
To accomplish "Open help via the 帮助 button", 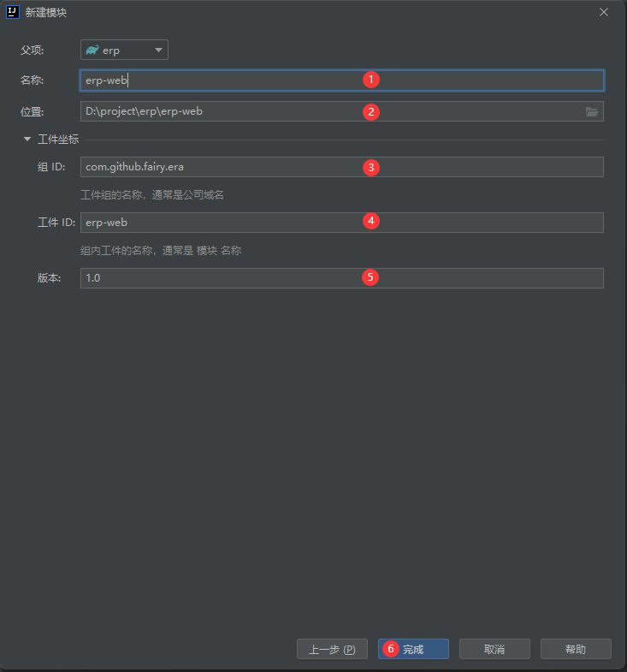I will click(576, 649).
